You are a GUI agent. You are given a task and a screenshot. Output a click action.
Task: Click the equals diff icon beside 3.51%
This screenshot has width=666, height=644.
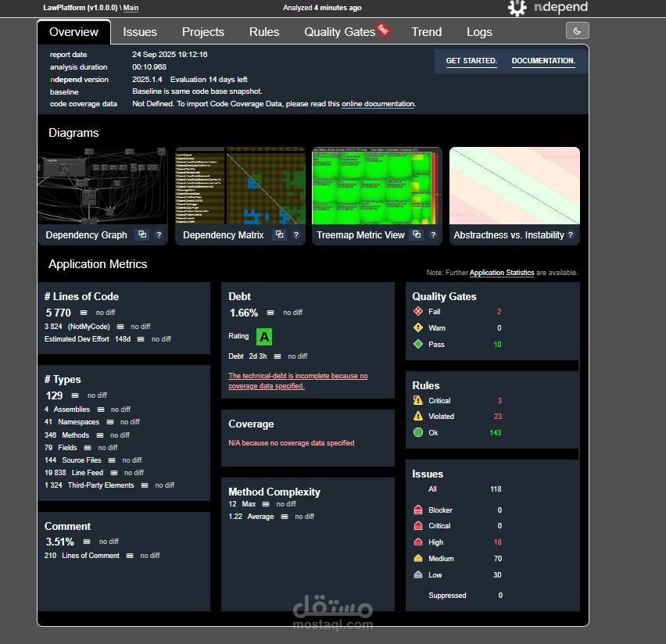(87, 542)
